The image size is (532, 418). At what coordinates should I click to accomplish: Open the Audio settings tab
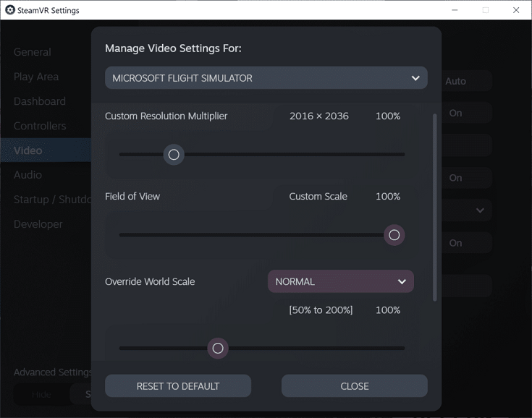point(28,175)
